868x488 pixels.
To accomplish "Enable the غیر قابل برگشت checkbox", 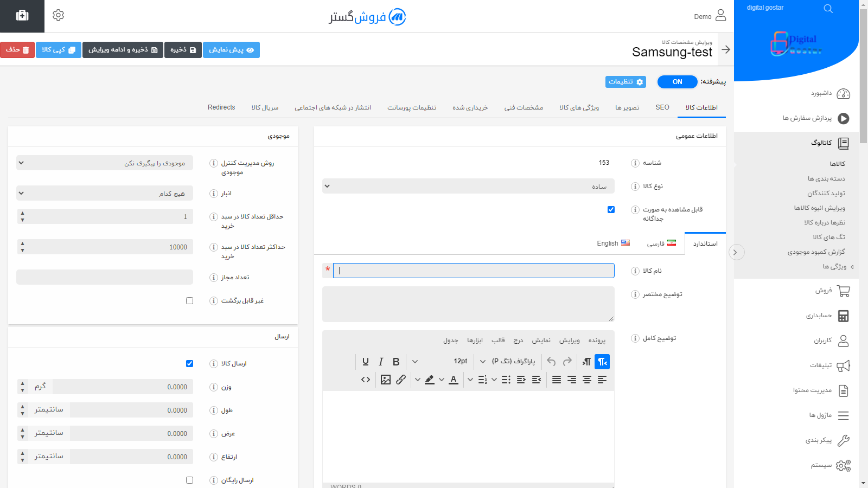I will (x=189, y=300).
